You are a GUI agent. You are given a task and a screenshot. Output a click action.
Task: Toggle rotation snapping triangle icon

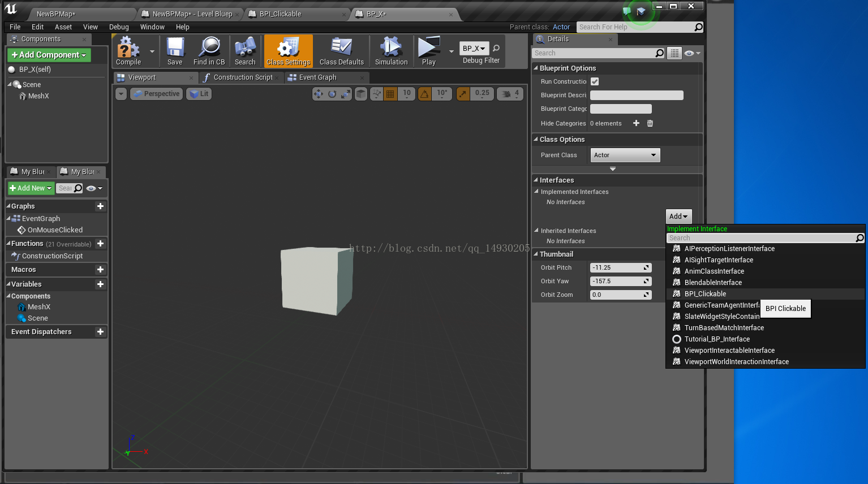(x=424, y=94)
